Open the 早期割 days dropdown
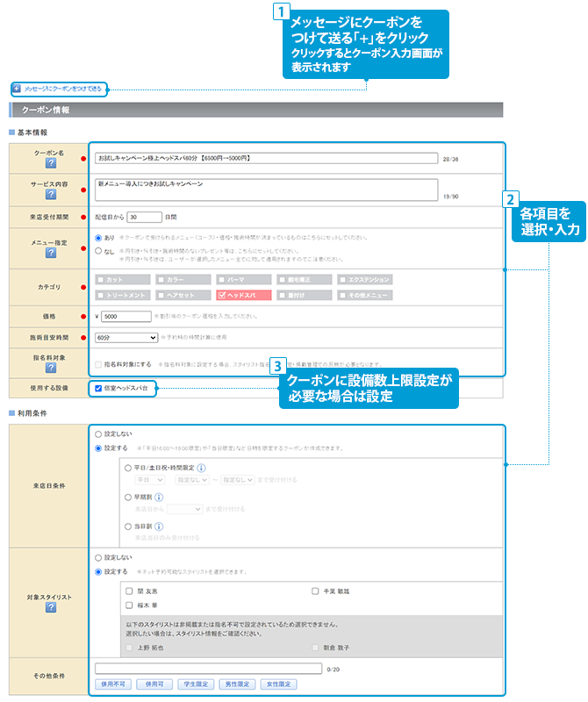The width and height of the screenshot is (588, 702). coord(184,509)
